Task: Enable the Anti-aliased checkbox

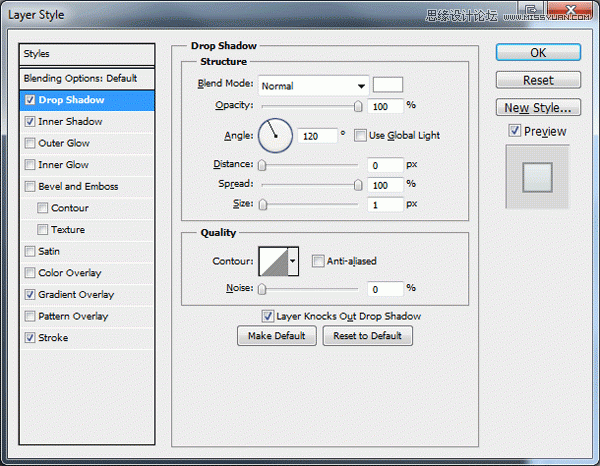Action: click(x=318, y=261)
